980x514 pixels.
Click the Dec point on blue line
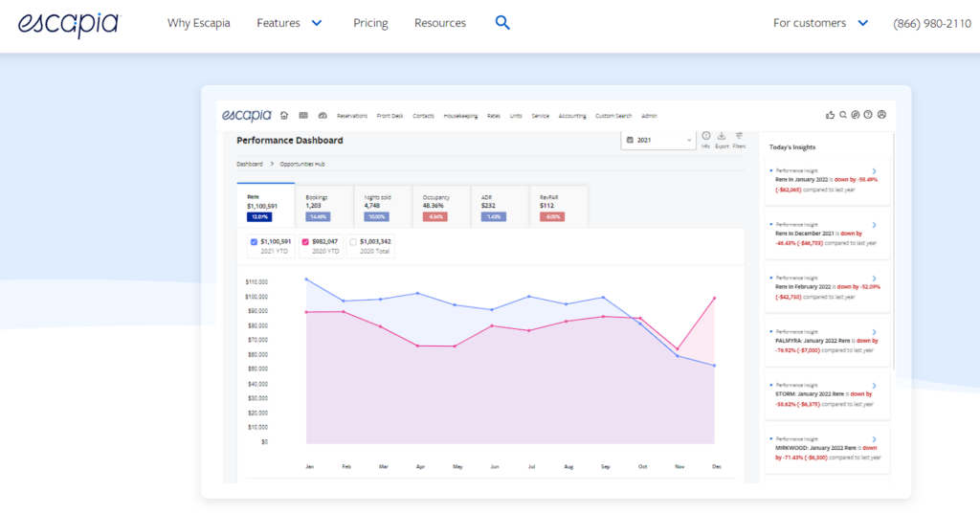[x=714, y=366]
